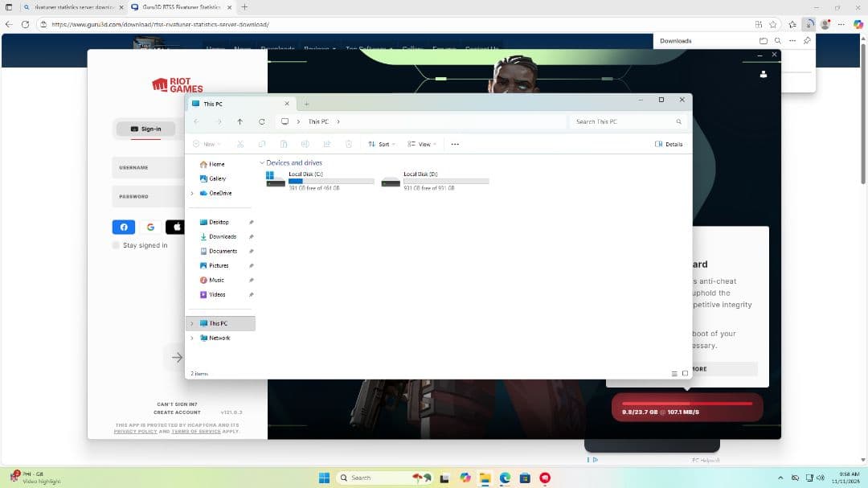The height and width of the screenshot is (488, 868).
Task: Open the View dropdown menu
Action: point(424,144)
